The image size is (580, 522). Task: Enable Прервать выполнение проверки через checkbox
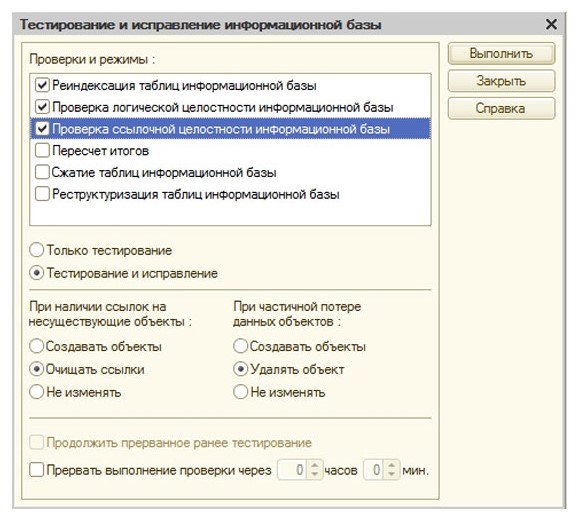click(37, 470)
